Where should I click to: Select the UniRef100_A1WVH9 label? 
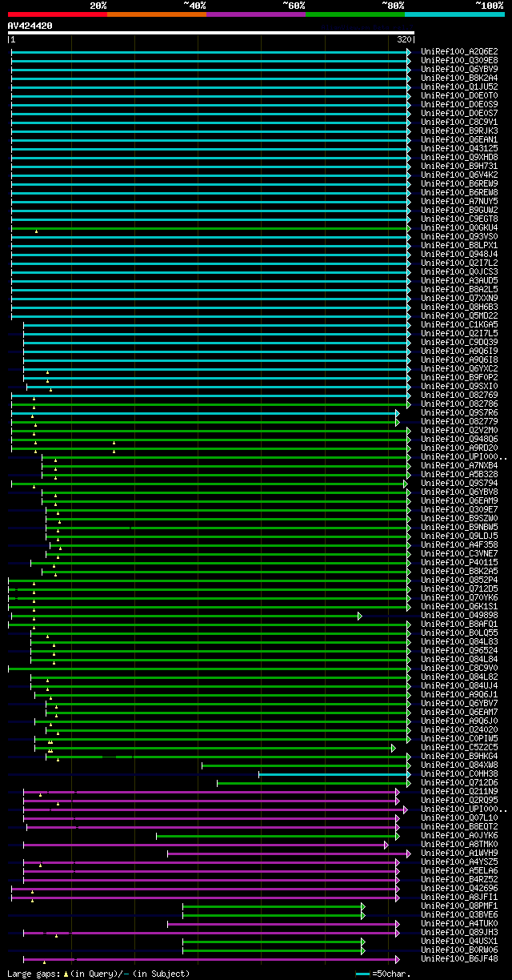coord(459,853)
